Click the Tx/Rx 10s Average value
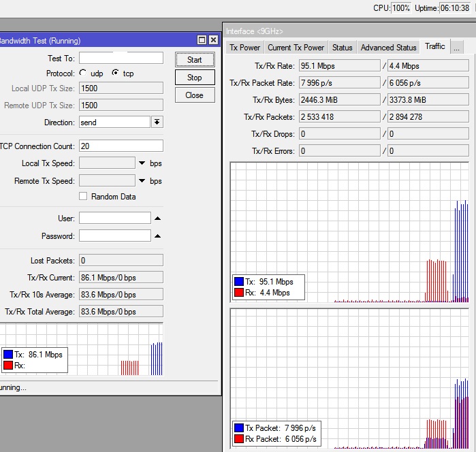476x452 pixels. pos(121,294)
